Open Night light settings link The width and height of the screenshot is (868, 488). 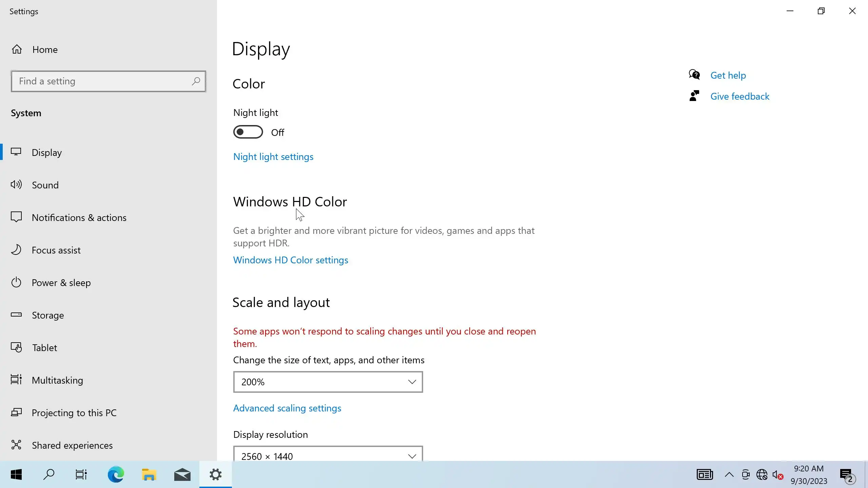[x=273, y=157]
